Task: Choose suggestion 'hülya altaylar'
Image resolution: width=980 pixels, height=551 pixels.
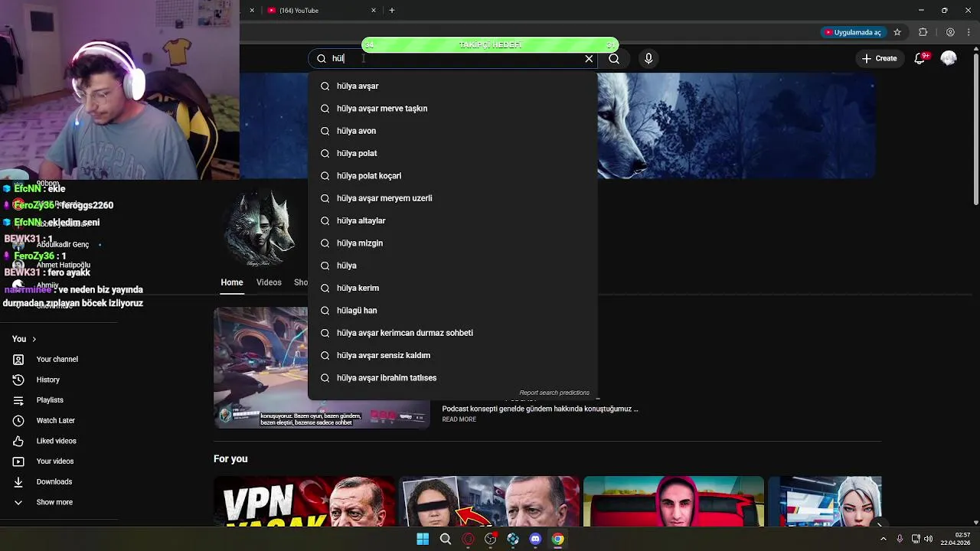Action: (x=452, y=220)
